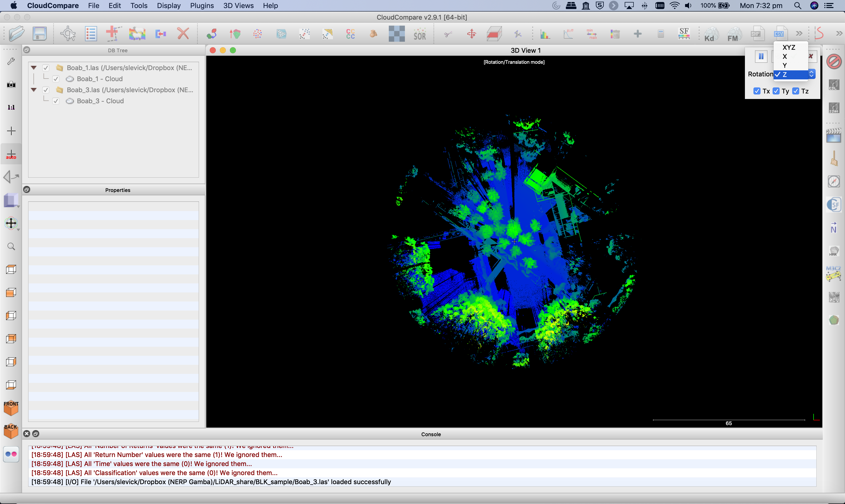
Task: Open the Tools menu
Action: [x=139, y=6]
